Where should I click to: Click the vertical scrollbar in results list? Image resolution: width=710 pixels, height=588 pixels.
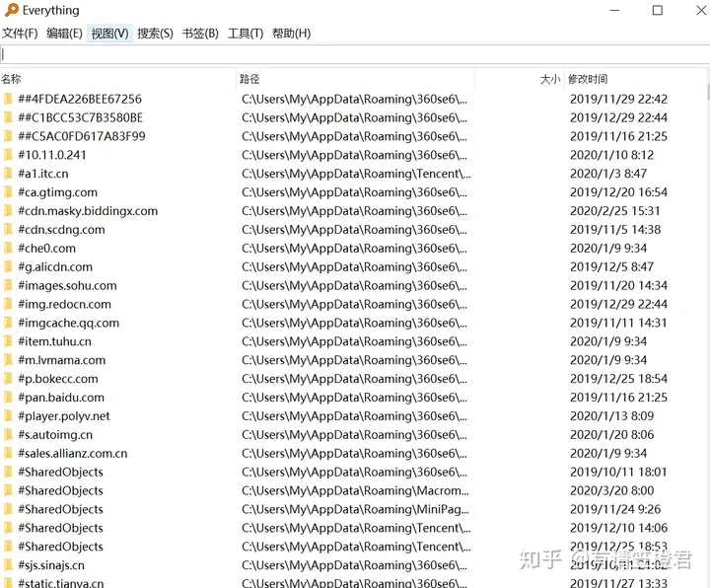pos(705,296)
